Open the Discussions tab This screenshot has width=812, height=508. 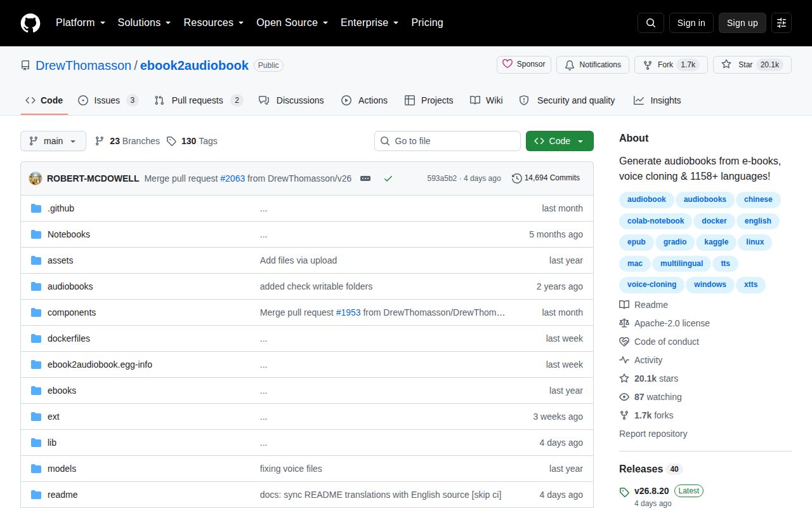click(x=291, y=100)
